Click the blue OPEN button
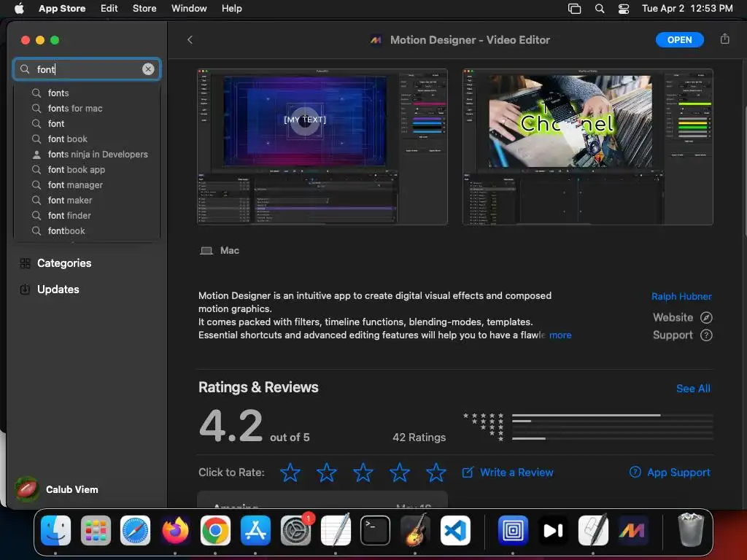Screen dimensions: 747x560 coord(679,39)
